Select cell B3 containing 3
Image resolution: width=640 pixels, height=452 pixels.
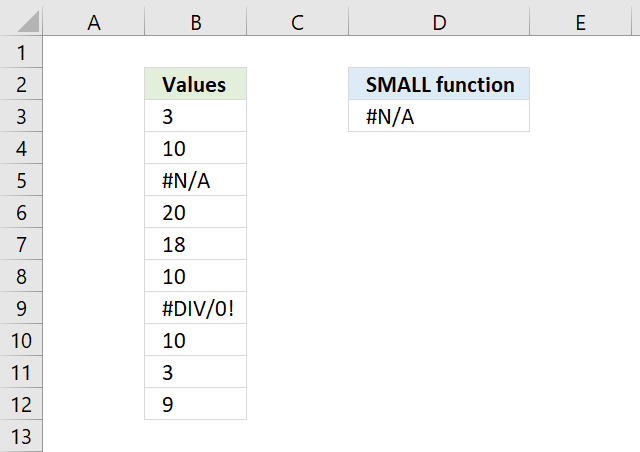tap(196, 116)
